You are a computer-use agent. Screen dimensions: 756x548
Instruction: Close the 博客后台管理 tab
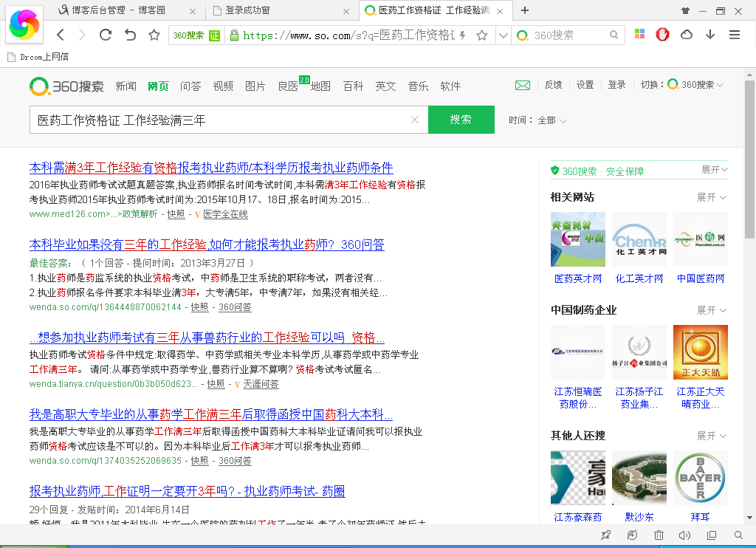click(x=193, y=11)
